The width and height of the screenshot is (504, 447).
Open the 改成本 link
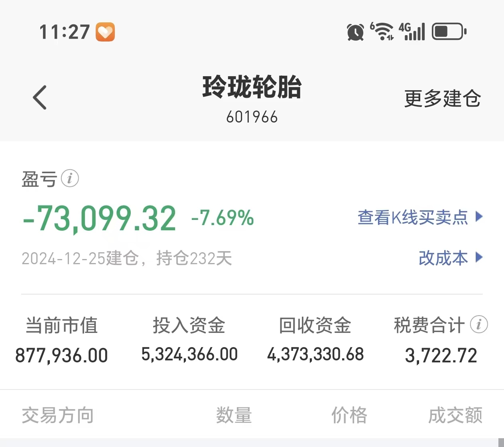coord(443,258)
